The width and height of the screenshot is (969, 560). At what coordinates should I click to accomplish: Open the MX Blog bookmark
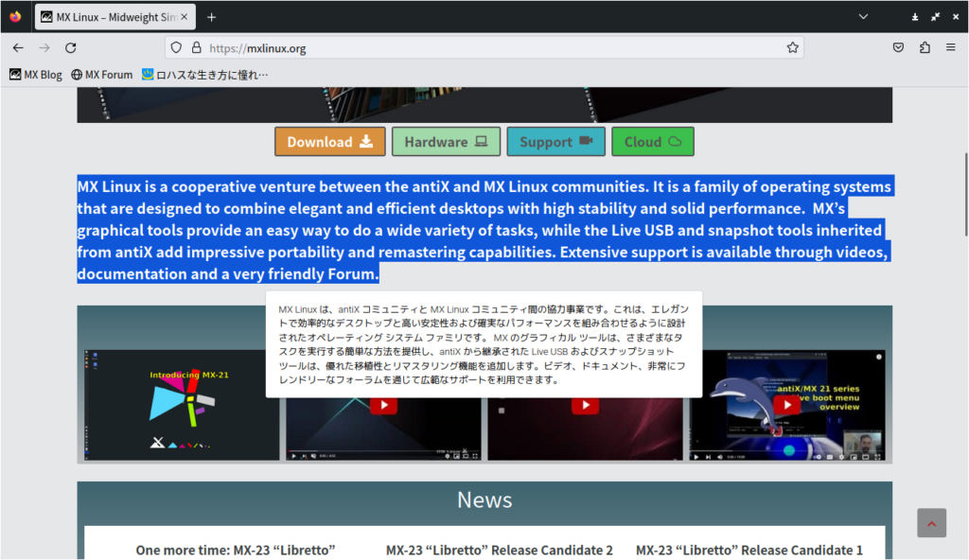[36, 75]
